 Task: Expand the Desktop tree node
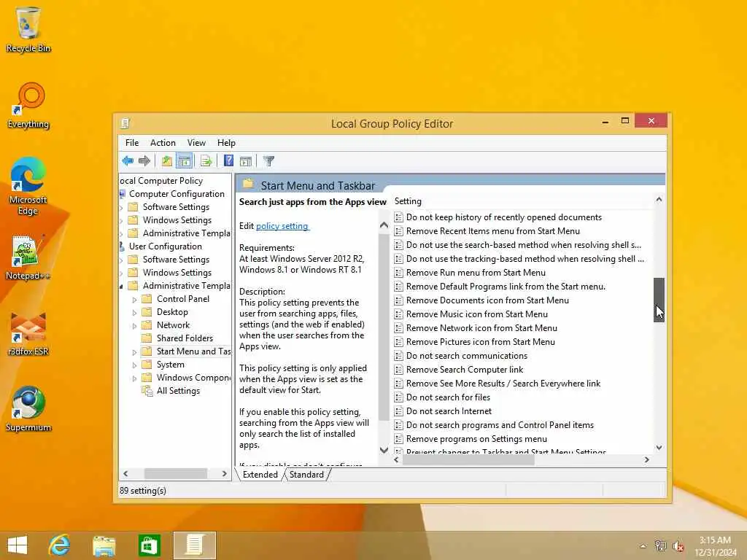coord(134,313)
